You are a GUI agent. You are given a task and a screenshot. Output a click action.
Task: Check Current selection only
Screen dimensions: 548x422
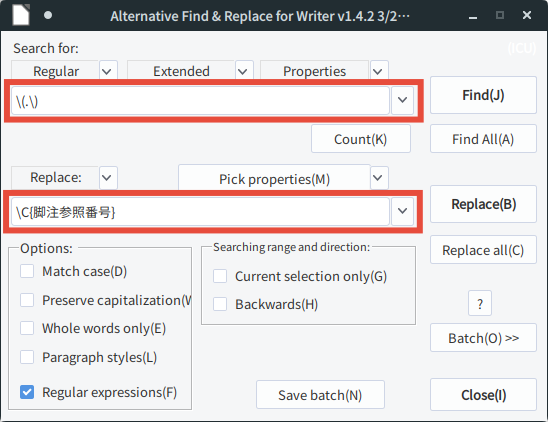click(x=220, y=276)
